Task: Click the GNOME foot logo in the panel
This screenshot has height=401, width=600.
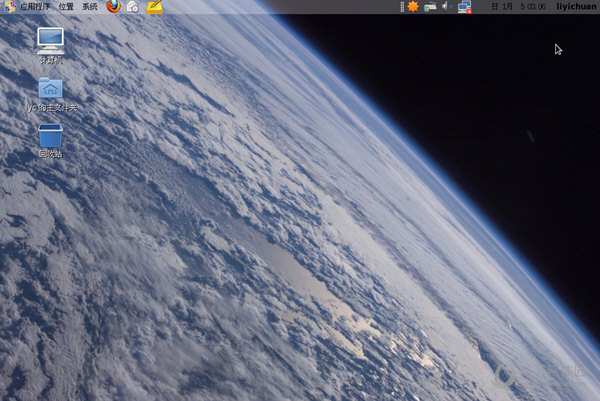Action: coord(9,7)
